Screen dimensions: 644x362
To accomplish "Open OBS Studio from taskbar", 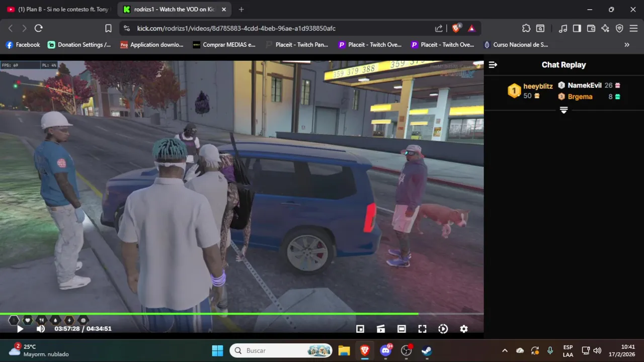I will tap(407, 350).
